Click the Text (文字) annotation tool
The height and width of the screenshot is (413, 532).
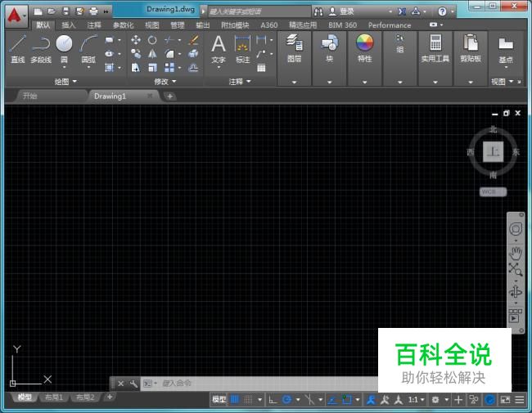[x=219, y=44]
